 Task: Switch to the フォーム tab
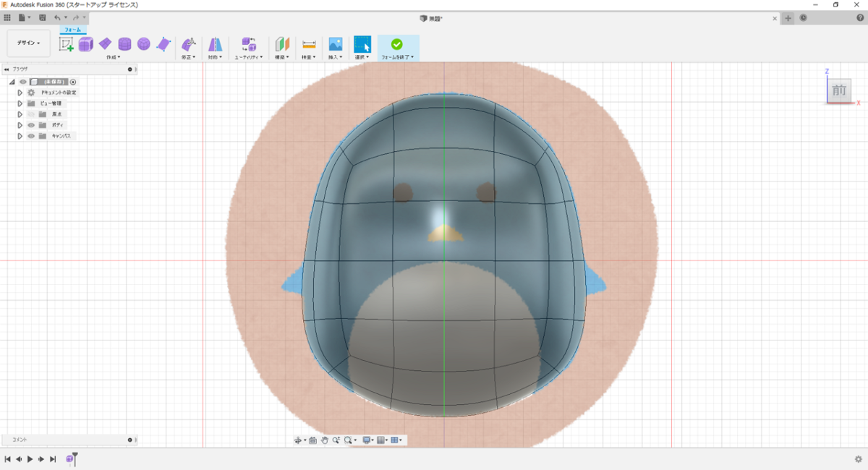point(72,30)
